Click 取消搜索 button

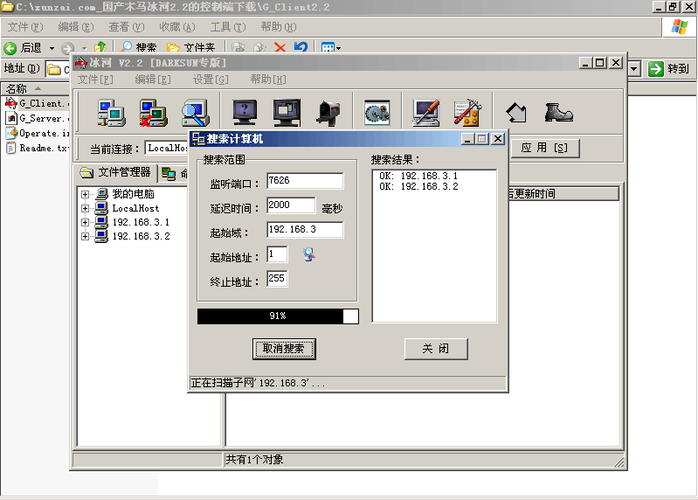pos(284,348)
